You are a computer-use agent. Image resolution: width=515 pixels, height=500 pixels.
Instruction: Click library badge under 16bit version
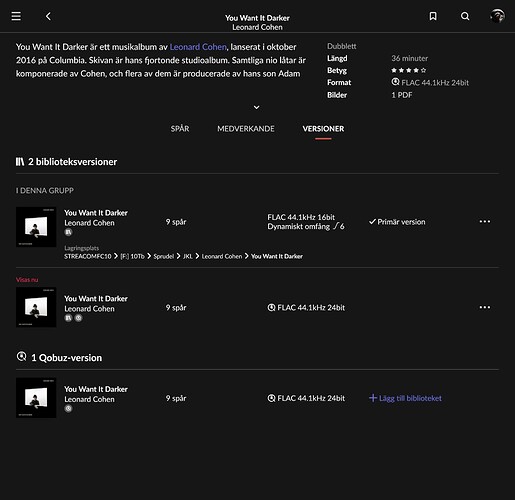click(68, 232)
